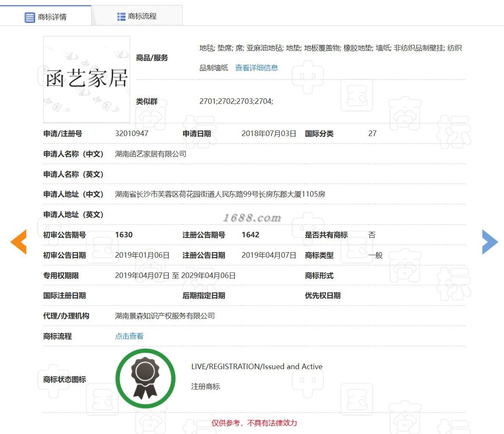Go to next trademark with blue arrow
This screenshot has width=504, height=434.
pyautogui.click(x=490, y=242)
